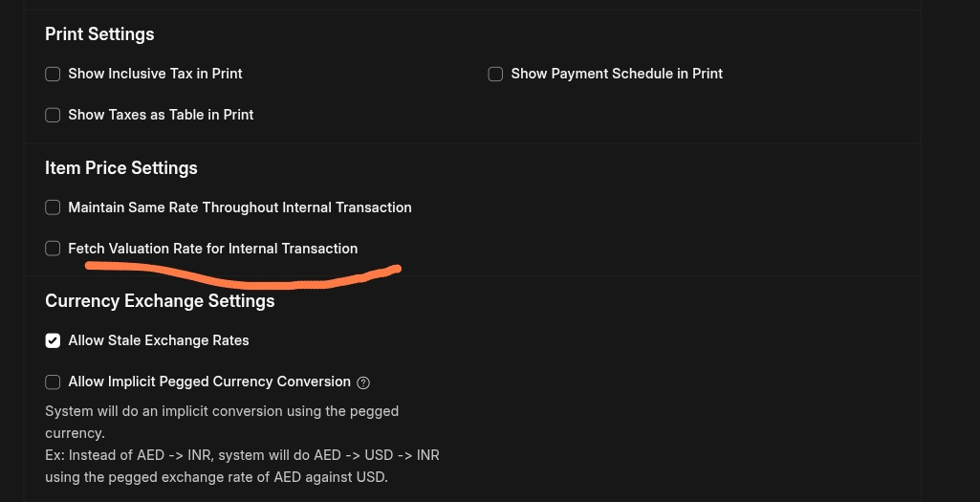Check the Allow Implicit Pegged Currency Conversion box
Image resolution: width=980 pixels, height=502 pixels.
pyautogui.click(x=54, y=382)
